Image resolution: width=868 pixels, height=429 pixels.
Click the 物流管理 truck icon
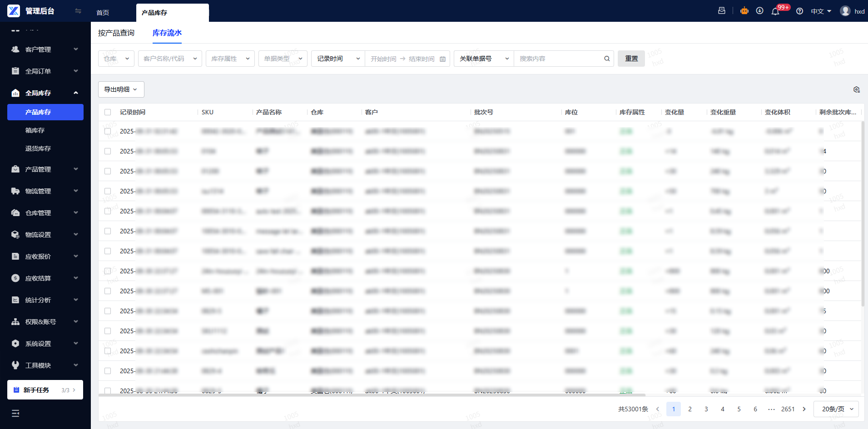(x=15, y=191)
